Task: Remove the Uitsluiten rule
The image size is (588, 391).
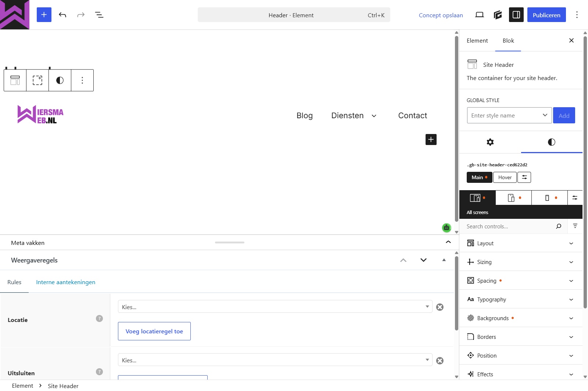Action: pyautogui.click(x=440, y=361)
